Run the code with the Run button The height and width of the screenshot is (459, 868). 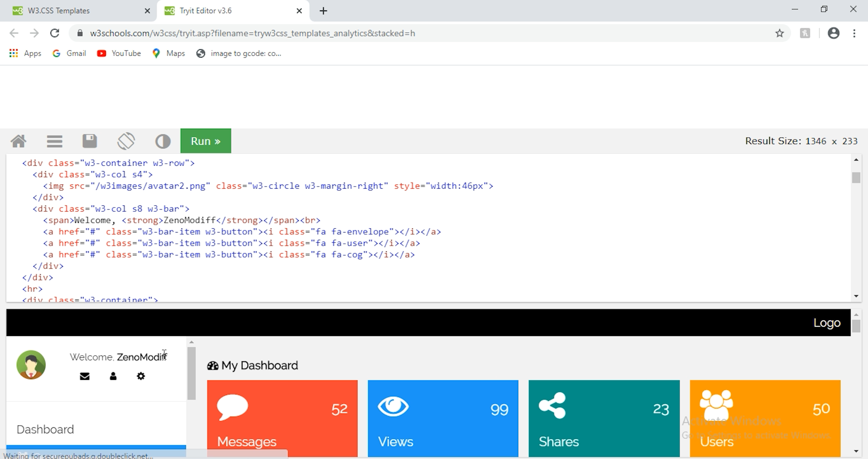[x=206, y=141]
